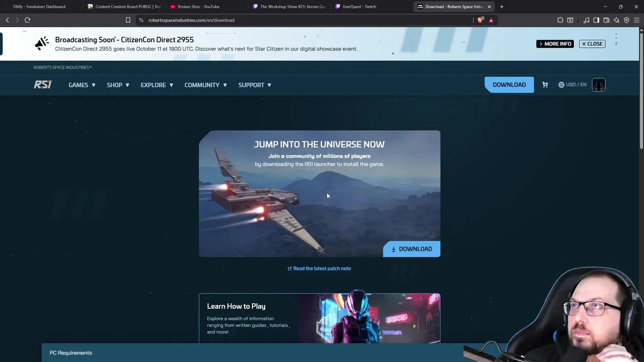Click the bookmark page icon

(x=128, y=20)
